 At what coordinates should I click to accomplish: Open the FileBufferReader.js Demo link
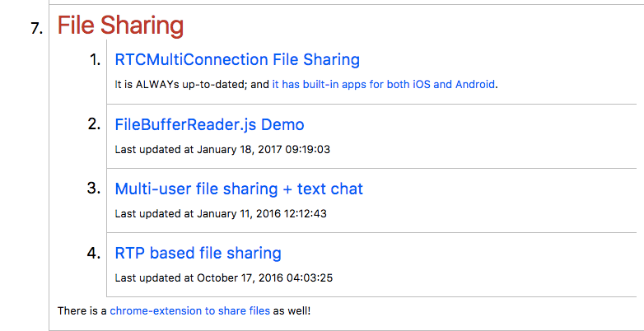pos(209,125)
